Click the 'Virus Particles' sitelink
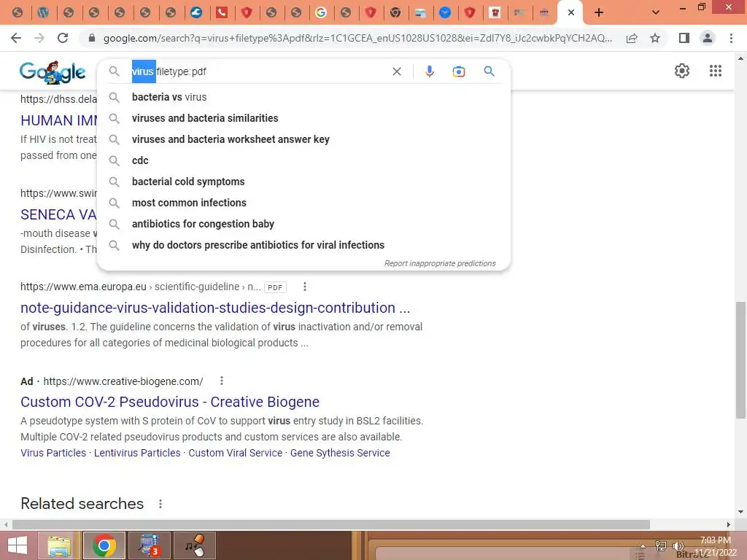This screenshot has height=560, width=747. coord(53,453)
